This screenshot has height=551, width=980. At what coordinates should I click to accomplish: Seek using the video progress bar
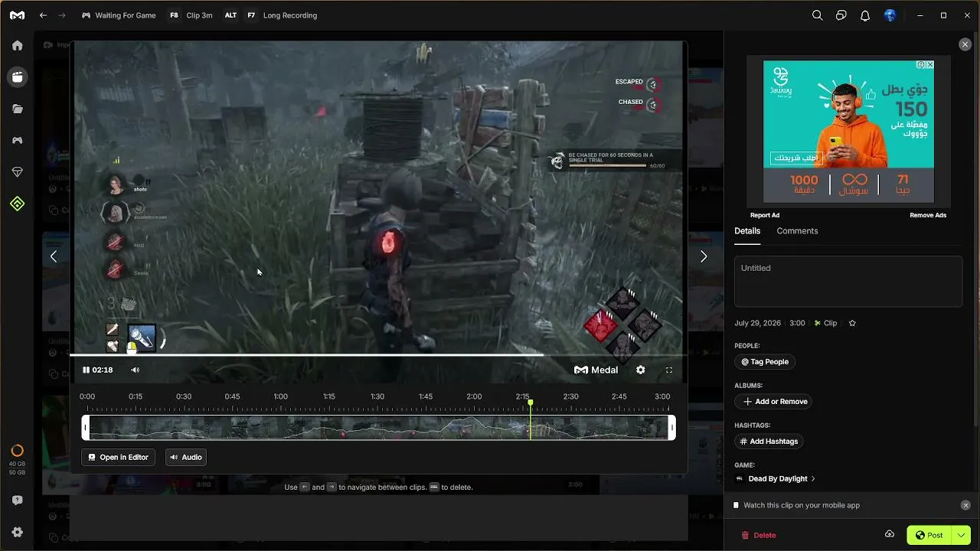[378, 355]
